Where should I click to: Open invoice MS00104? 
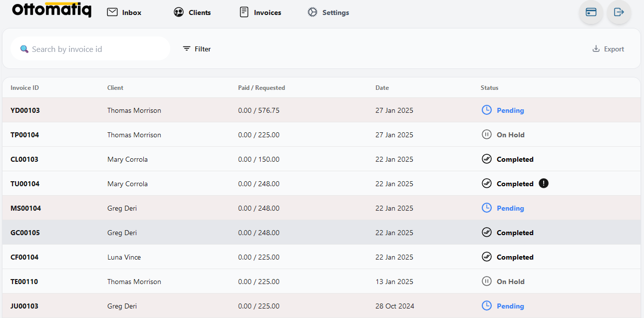coord(26,208)
